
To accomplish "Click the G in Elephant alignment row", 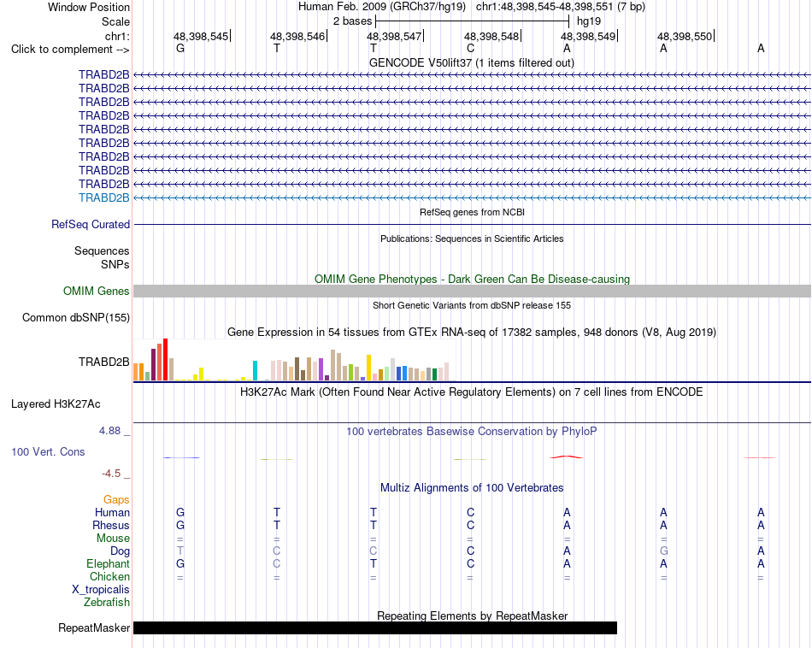I will [180, 563].
